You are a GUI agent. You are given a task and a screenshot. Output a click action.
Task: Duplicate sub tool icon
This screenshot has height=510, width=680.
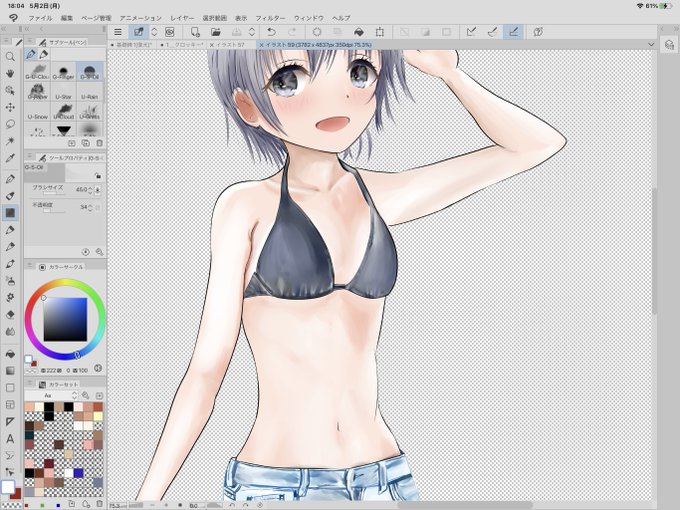tap(85, 143)
